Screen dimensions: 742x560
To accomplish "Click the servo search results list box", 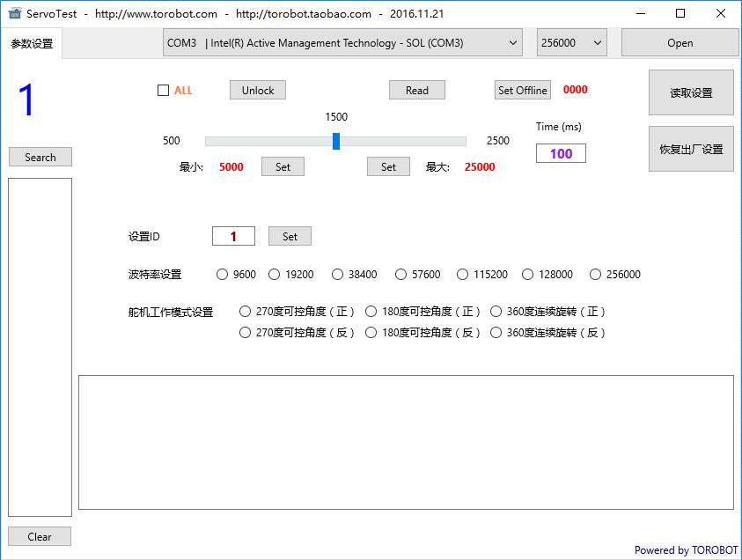I will 40,348.
